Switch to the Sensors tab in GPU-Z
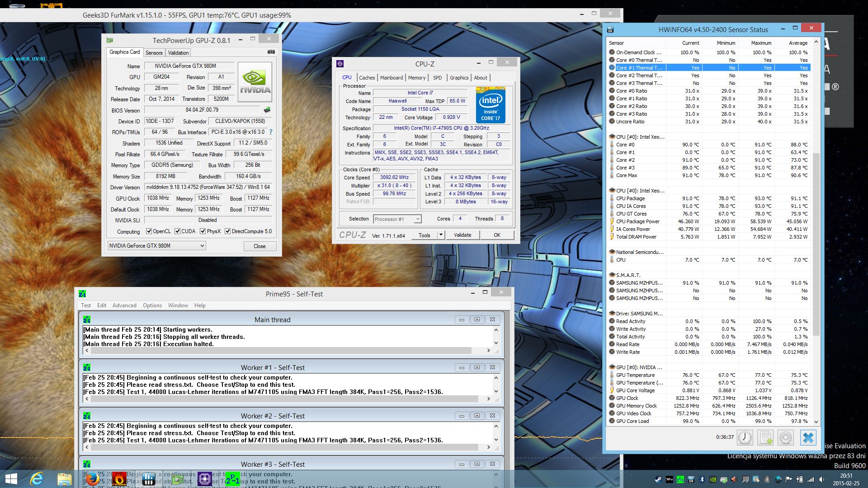Image resolution: width=868 pixels, height=488 pixels. click(x=154, y=52)
